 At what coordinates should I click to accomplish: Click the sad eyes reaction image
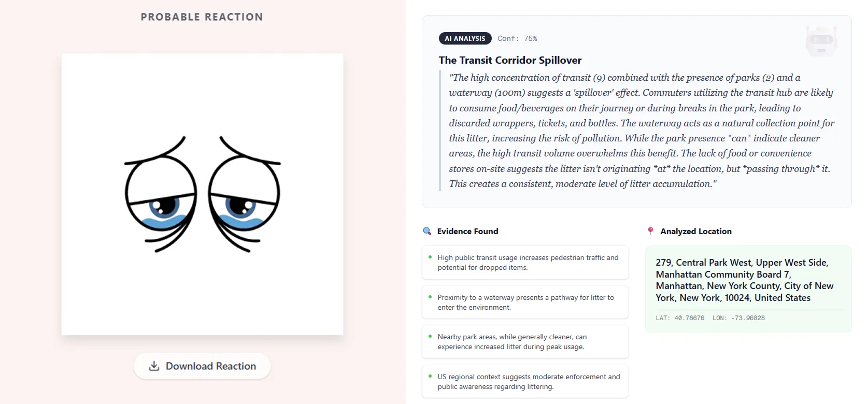point(202,194)
